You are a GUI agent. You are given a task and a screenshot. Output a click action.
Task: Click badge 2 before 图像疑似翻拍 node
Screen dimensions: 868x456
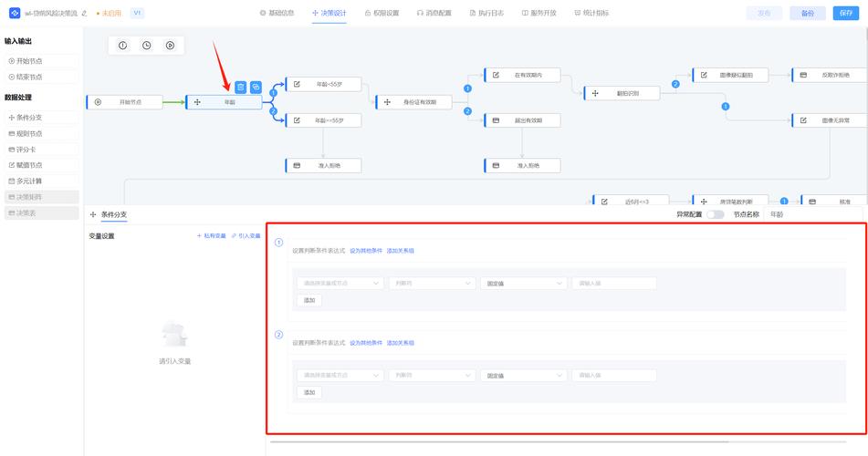coord(675,84)
